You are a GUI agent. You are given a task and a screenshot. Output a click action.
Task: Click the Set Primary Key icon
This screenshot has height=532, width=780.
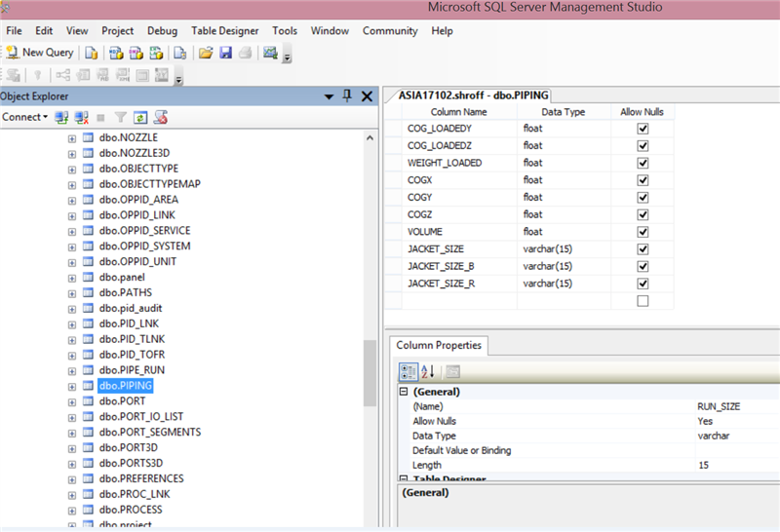[37, 75]
